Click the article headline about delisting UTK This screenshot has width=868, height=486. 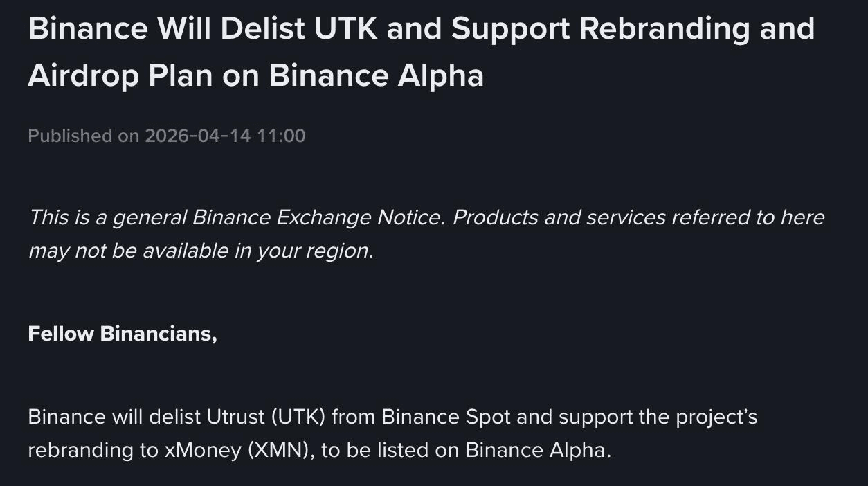point(421,52)
